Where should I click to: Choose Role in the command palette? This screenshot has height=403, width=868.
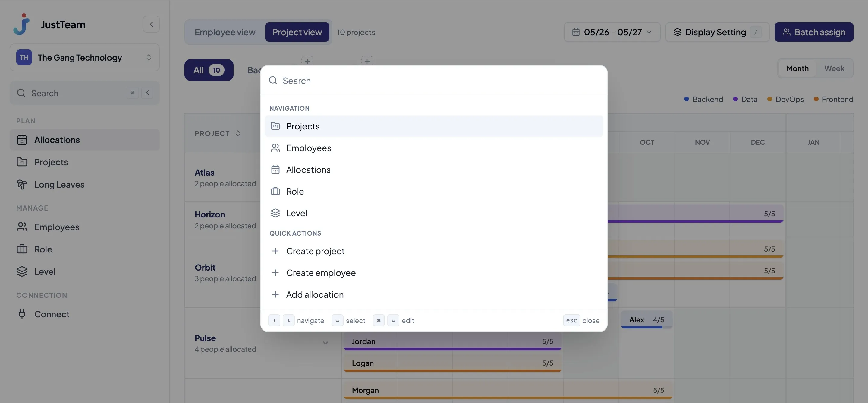(434, 191)
